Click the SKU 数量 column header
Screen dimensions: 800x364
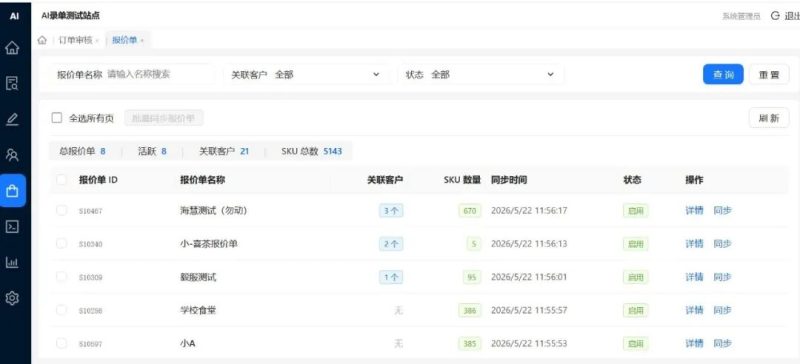tap(462, 180)
